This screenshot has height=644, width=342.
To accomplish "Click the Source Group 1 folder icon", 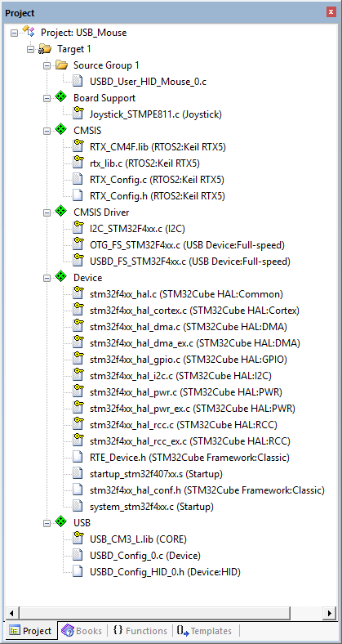I will pyautogui.click(x=61, y=65).
